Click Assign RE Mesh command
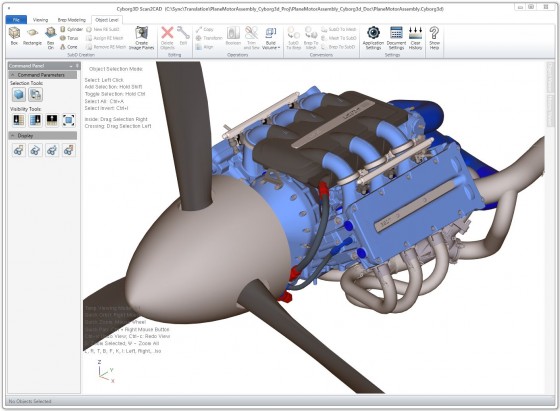Viewport: 560px width, 411px height. [104, 38]
